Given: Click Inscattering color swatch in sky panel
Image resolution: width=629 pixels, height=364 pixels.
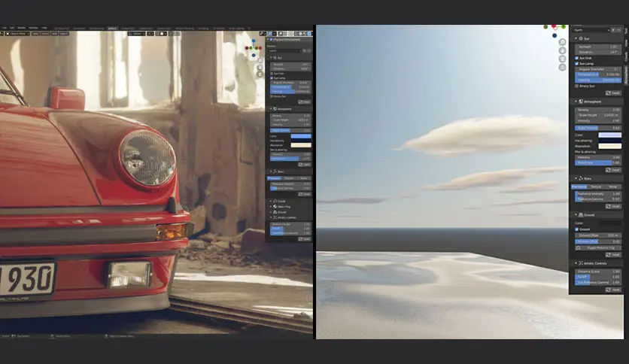Looking at the screenshot, I should click(x=609, y=141).
